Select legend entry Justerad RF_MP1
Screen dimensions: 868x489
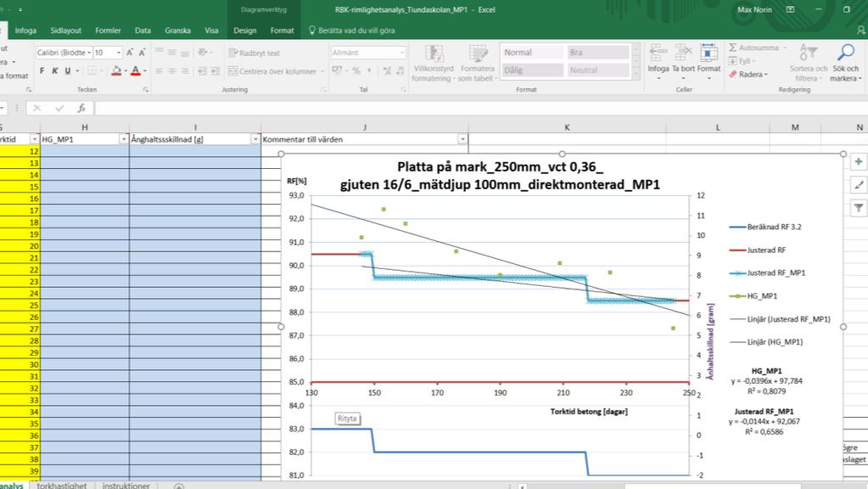(768, 273)
